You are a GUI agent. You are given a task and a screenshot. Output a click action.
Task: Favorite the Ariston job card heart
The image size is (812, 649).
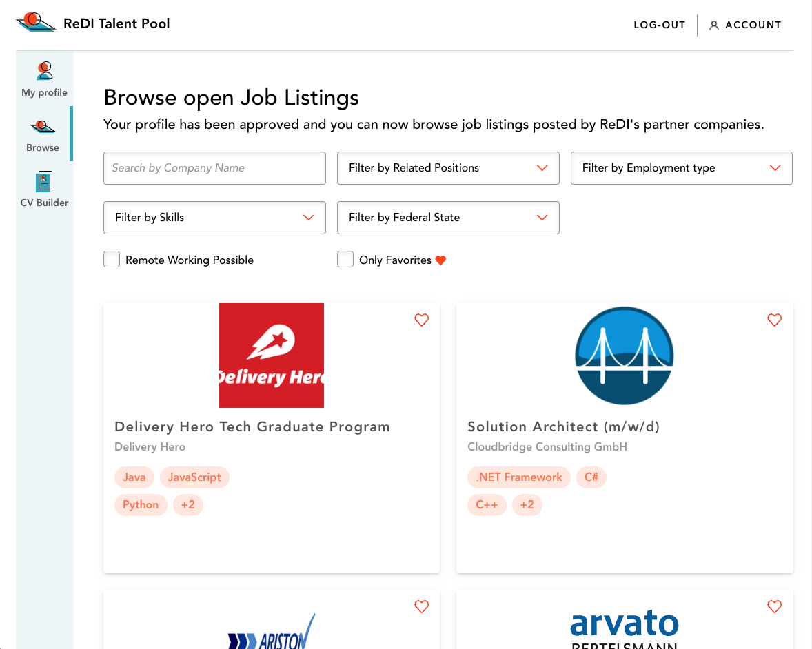(422, 606)
